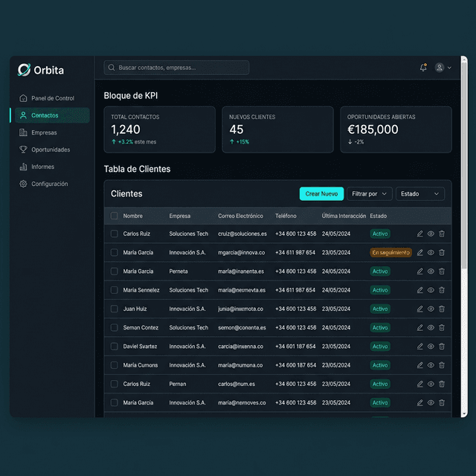The width and height of the screenshot is (476, 476).
Task: Open the user avatar menu
Action: (440, 68)
